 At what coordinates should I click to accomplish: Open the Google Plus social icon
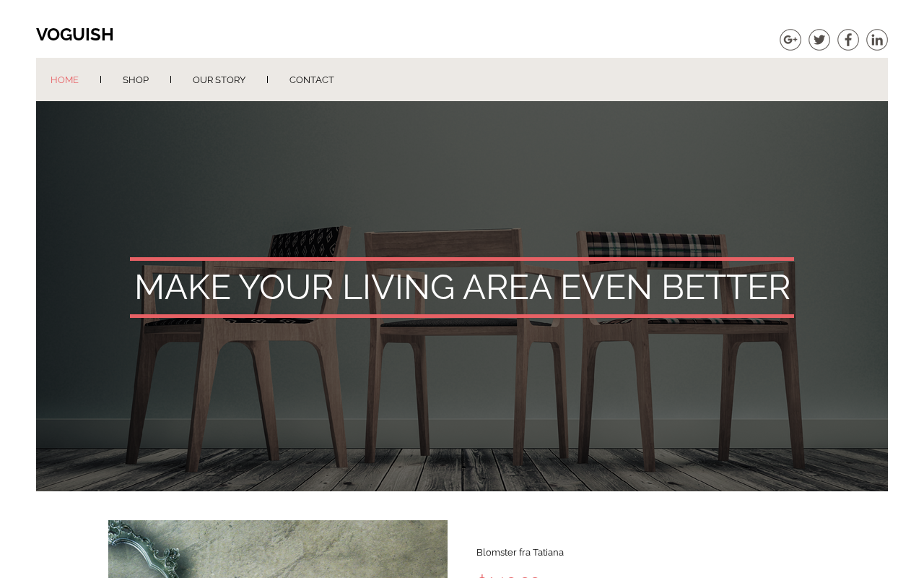coord(790,40)
